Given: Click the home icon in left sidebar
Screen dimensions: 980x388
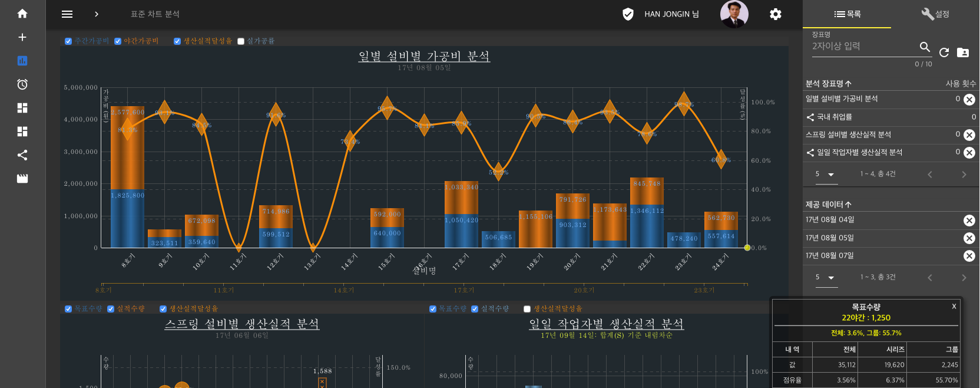Looking at the screenshot, I should (22, 14).
